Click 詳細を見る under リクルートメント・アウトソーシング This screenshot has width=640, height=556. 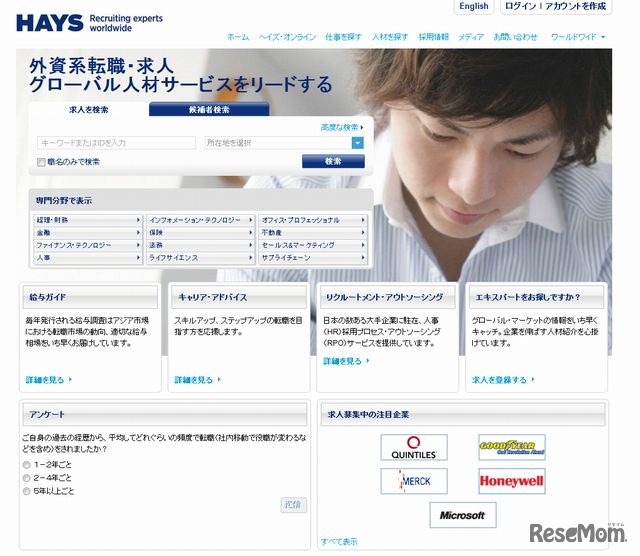pyautogui.click(x=346, y=361)
